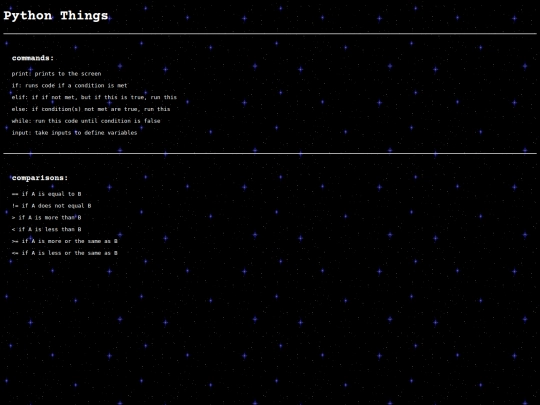Click the line 'print: prints to the screen'
The width and height of the screenshot is (540, 405).
coord(56,74)
